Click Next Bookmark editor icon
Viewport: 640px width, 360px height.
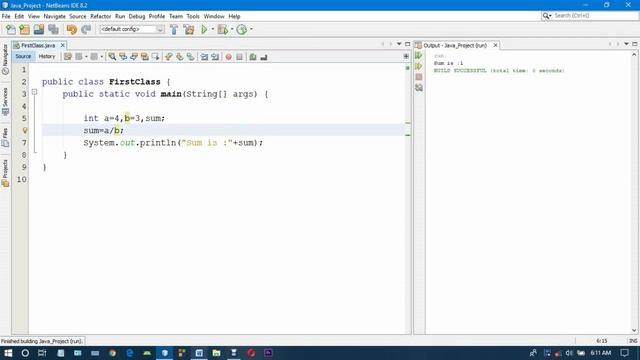click(180, 57)
